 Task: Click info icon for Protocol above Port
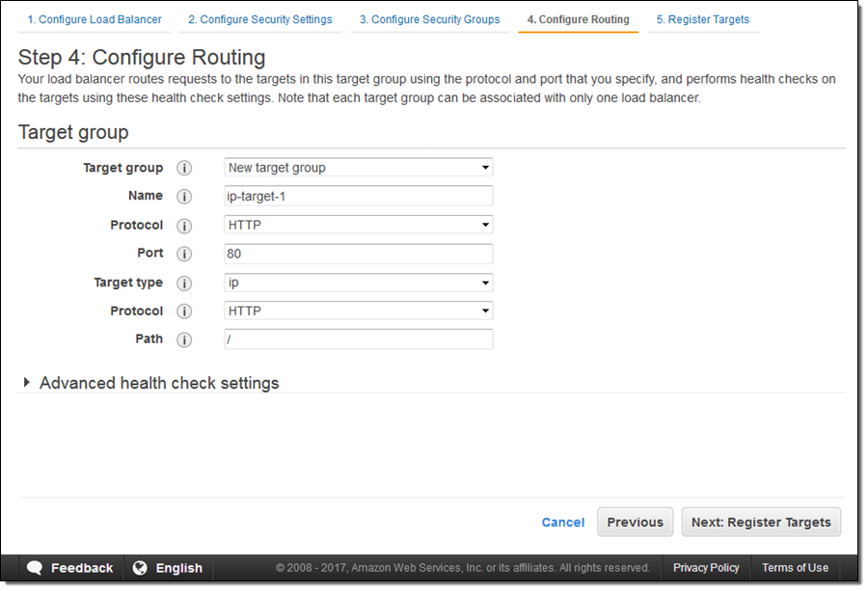click(x=184, y=226)
